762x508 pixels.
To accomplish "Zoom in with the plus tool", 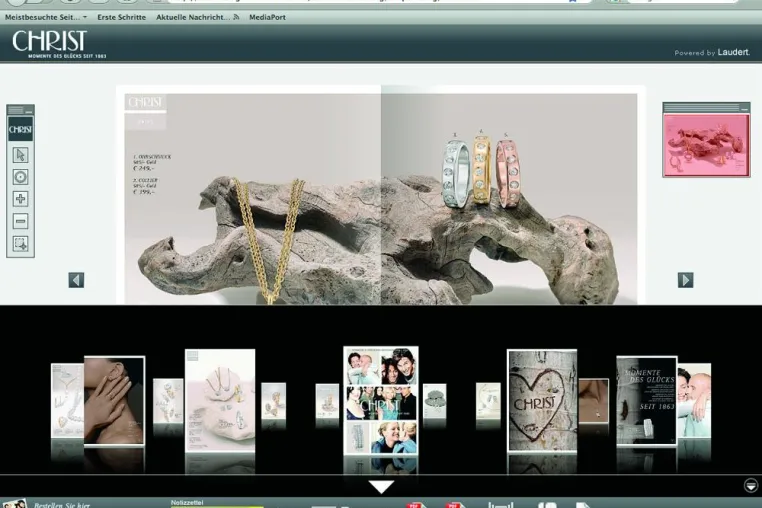I will click(x=20, y=199).
